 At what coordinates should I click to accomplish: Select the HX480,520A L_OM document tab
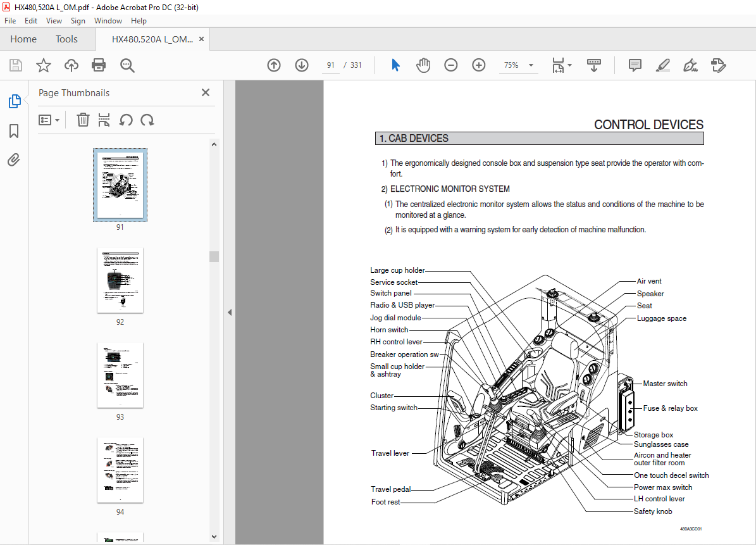point(152,39)
